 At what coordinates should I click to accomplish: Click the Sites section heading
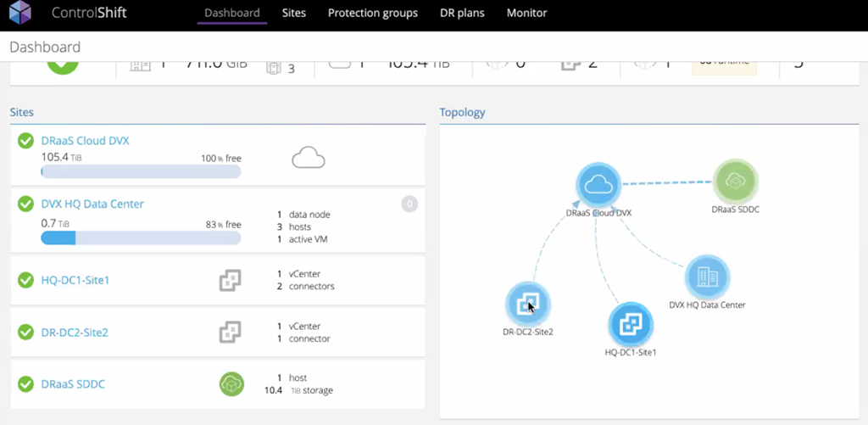[x=21, y=112]
